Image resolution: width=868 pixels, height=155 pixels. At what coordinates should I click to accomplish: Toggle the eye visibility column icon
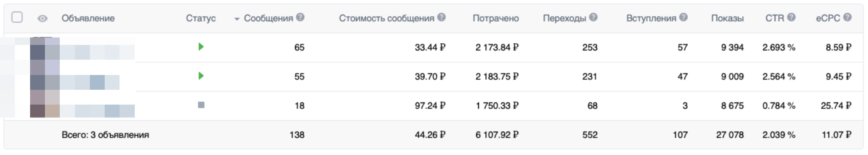coord(42,19)
